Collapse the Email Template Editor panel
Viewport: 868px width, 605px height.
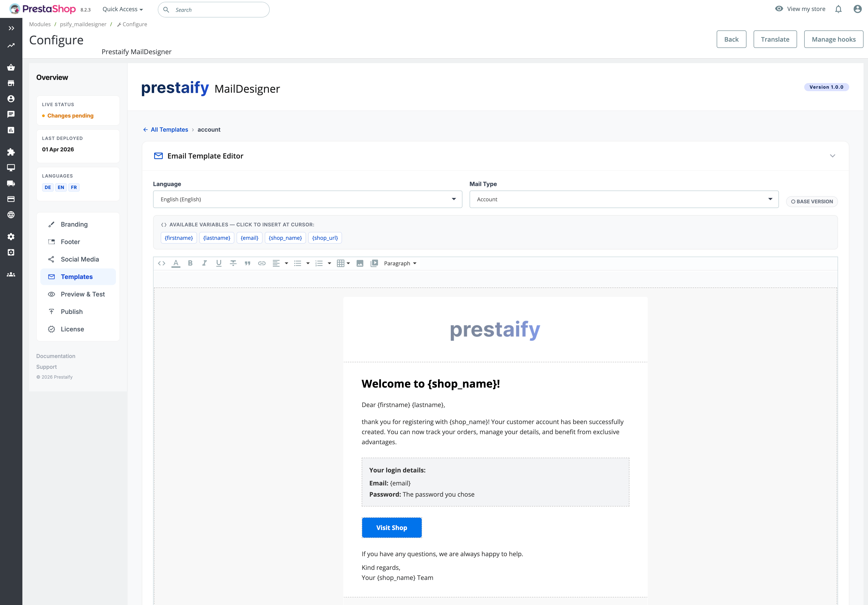(832, 156)
